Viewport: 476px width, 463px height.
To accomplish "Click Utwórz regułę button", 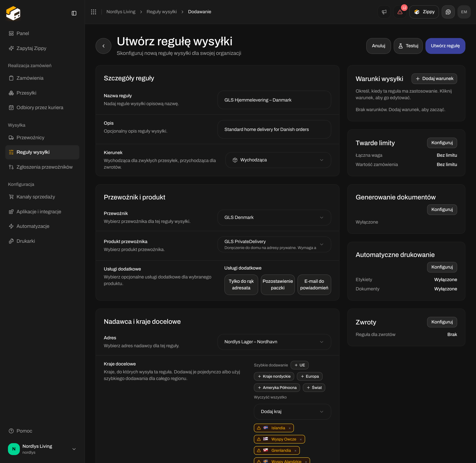I will 445,46.
